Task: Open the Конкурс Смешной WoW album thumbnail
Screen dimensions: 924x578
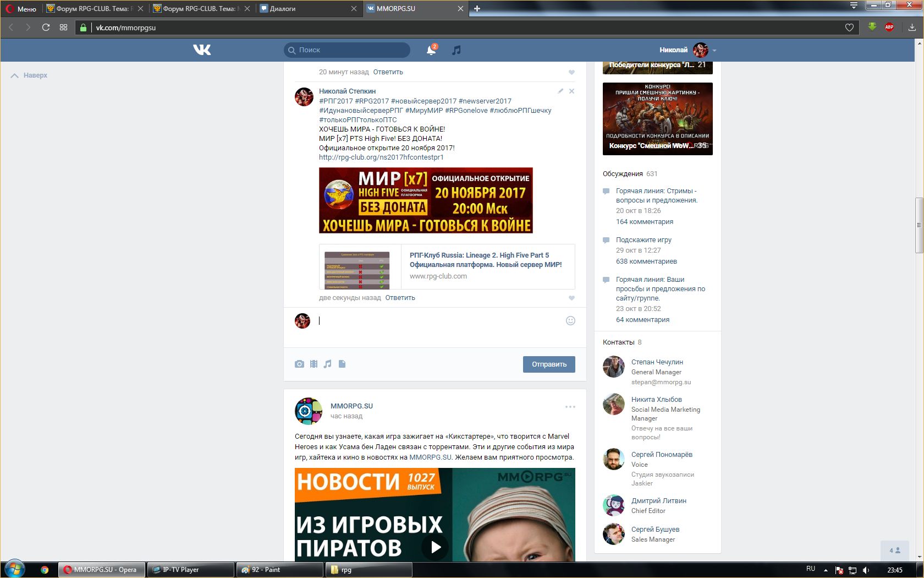Action: click(658, 119)
